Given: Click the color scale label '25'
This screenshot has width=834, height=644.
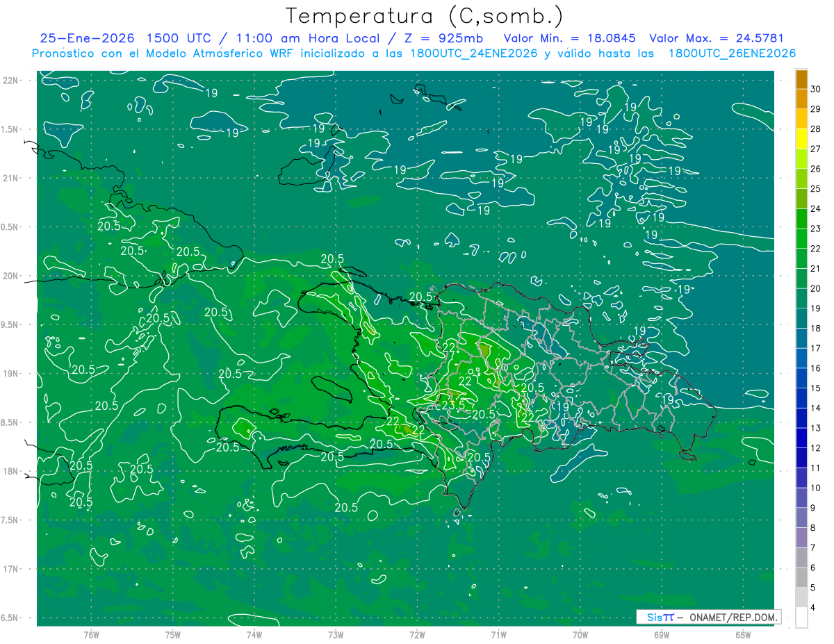Looking at the screenshot, I should (816, 188).
